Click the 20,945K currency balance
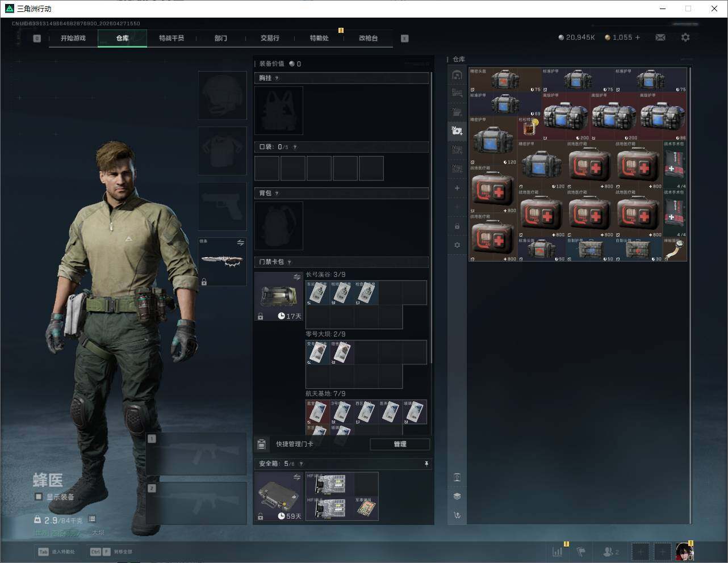This screenshot has width=728, height=563. click(576, 37)
